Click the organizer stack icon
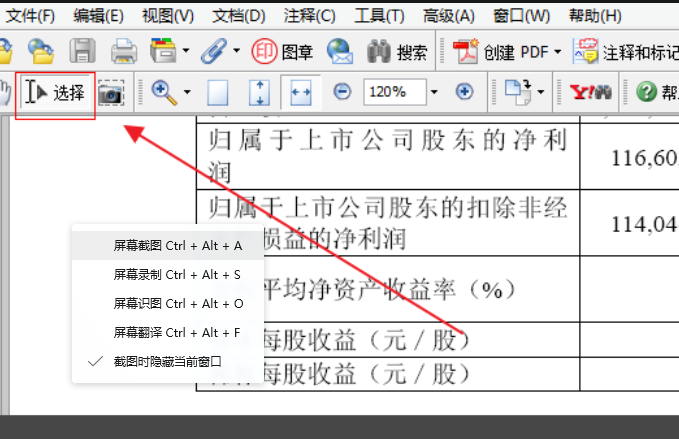 tap(163, 51)
